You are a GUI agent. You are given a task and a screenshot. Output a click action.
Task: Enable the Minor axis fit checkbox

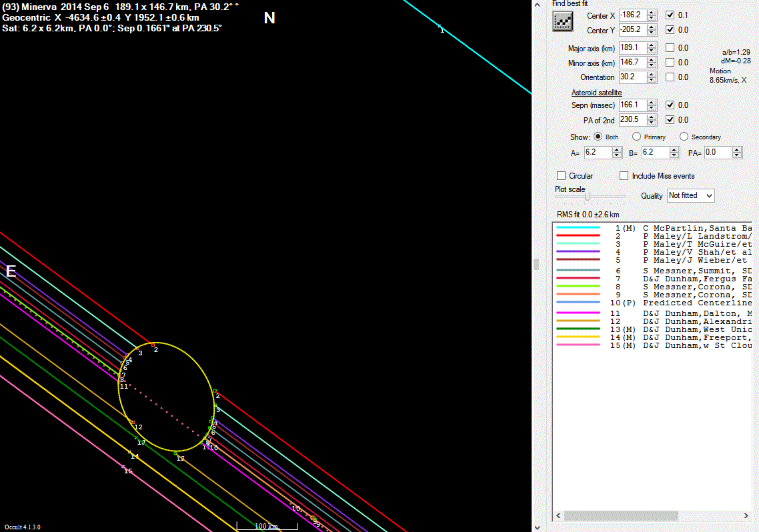(670, 62)
